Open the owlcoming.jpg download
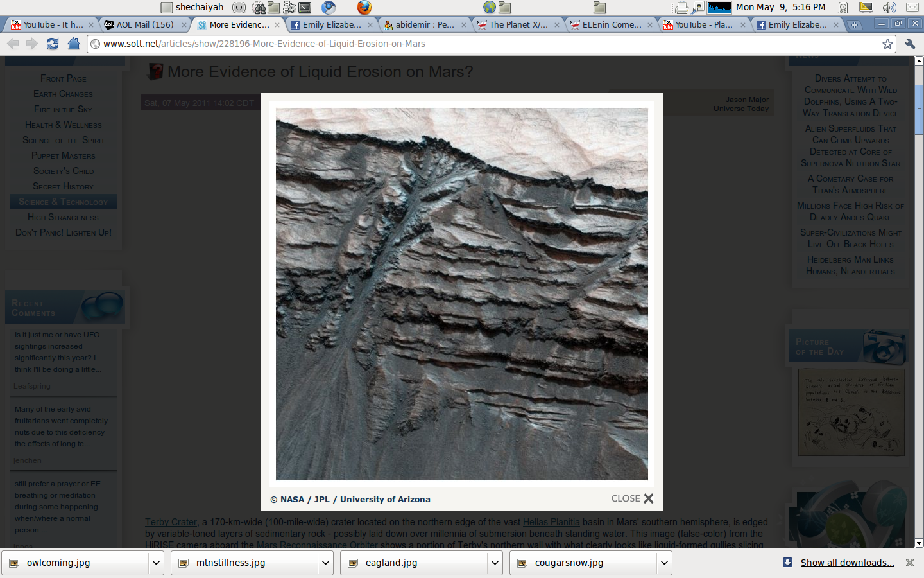 [76, 563]
